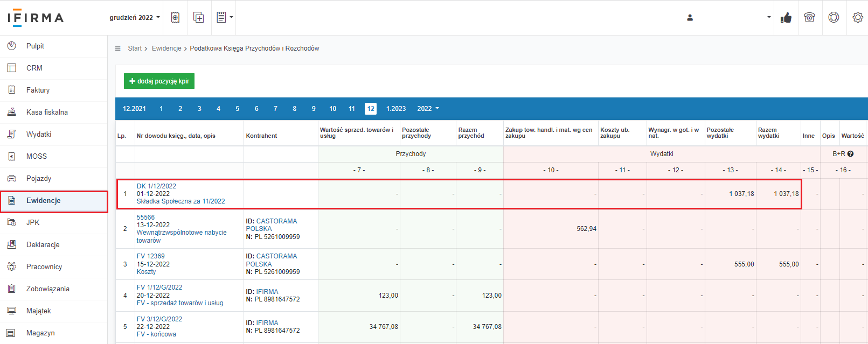This screenshot has width=868, height=344.
Task: Click the add expense document icon in top toolbar
Action: (x=175, y=17)
